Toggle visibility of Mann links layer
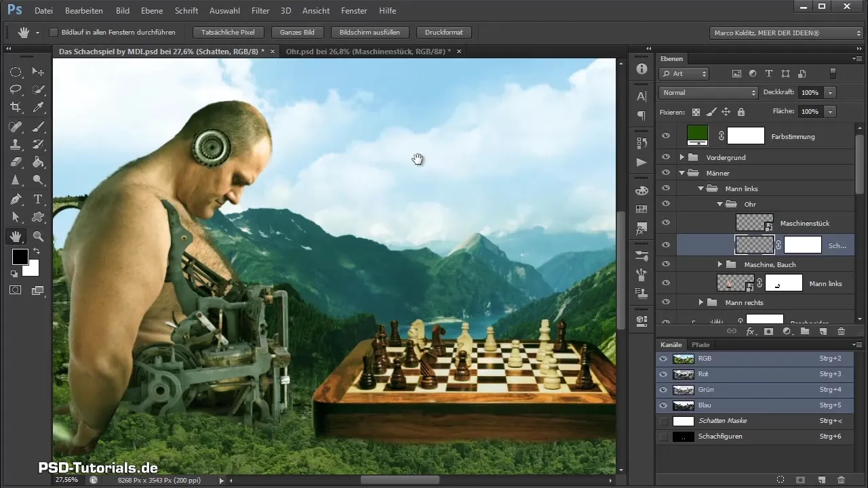The width and height of the screenshot is (868, 488). click(x=665, y=283)
